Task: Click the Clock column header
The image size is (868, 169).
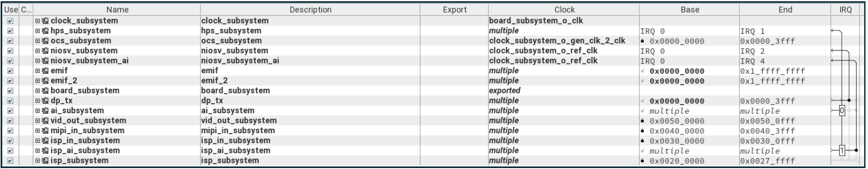Action: pos(564,10)
